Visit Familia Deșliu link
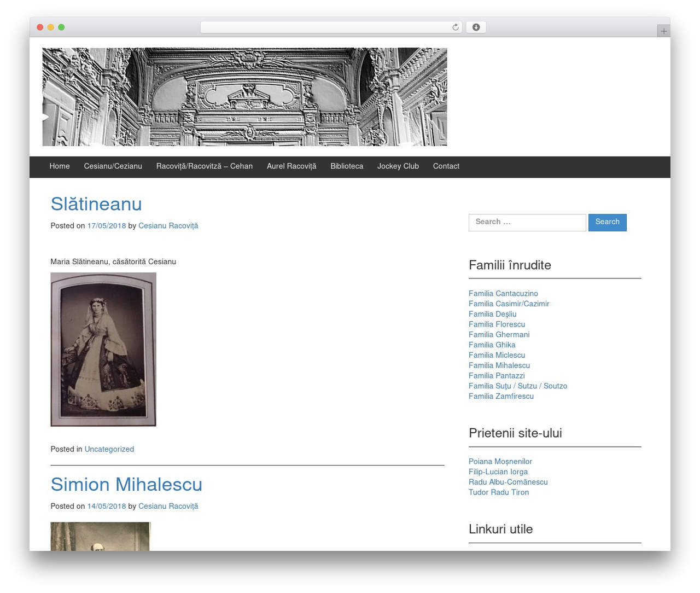Viewport: 700px width, 593px height. (492, 315)
